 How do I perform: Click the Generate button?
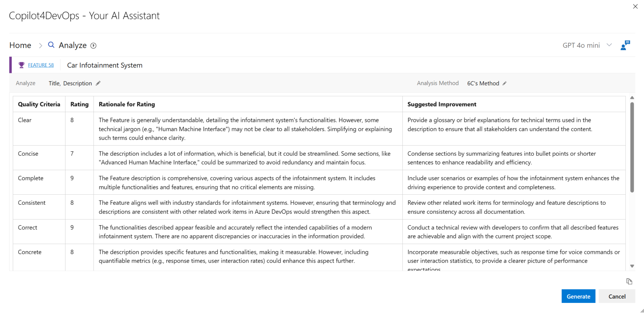578,296
